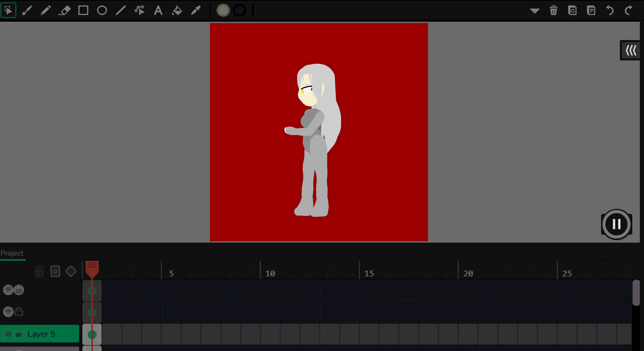Toggle visibility eye of the top layer
Screen dimensions: 644x351
tap(8, 290)
